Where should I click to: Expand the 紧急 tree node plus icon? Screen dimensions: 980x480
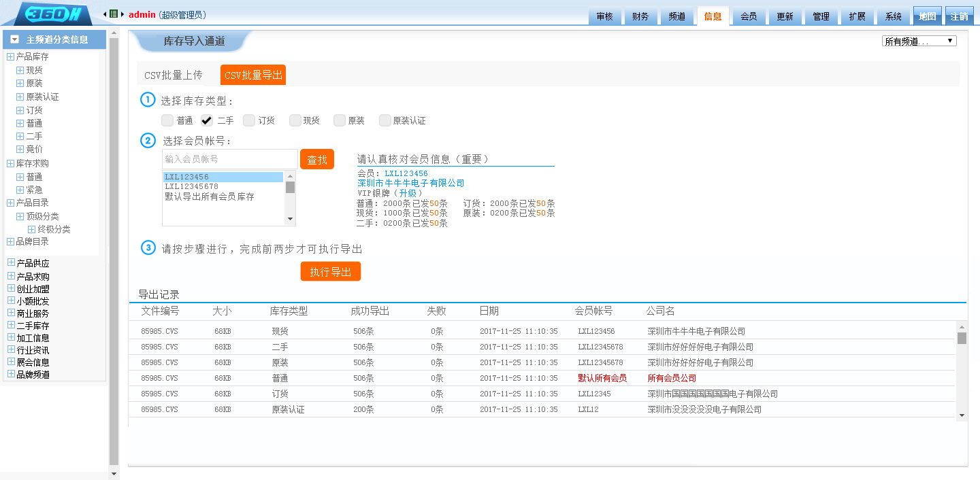pyautogui.click(x=20, y=190)
